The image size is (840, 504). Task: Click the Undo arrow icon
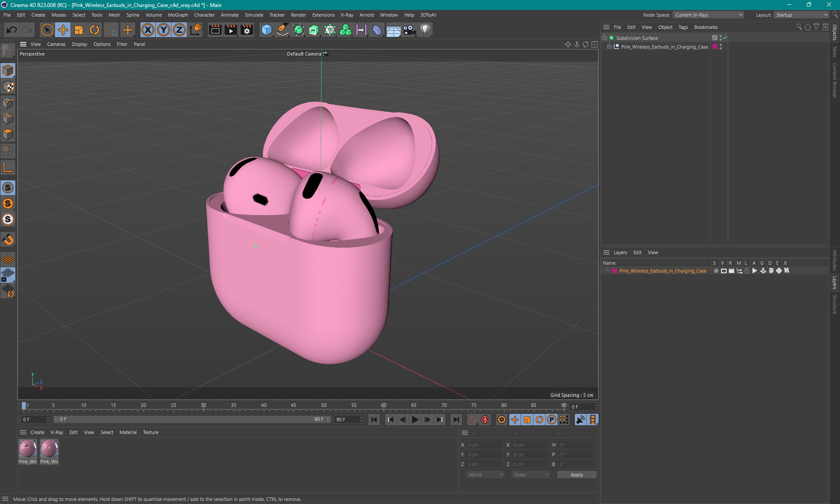(12, 30)
